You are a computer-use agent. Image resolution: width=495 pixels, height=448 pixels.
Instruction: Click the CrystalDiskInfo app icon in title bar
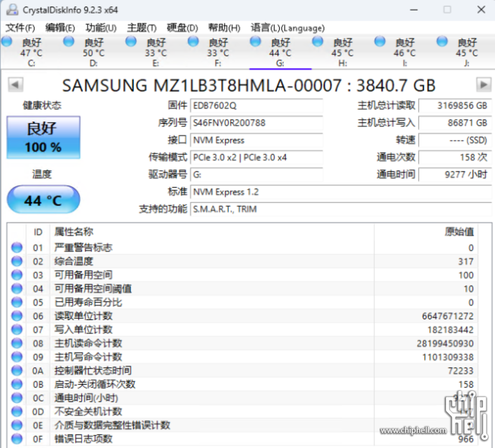click(13, 10)
